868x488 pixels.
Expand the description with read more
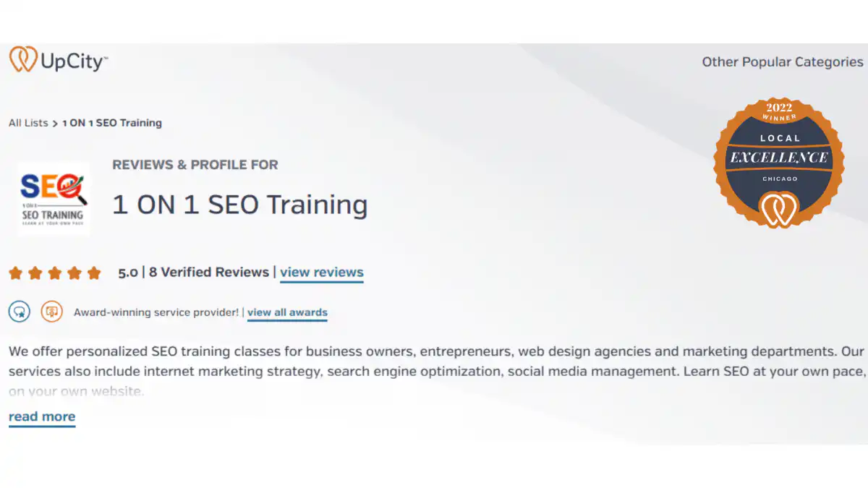point(41,416)
